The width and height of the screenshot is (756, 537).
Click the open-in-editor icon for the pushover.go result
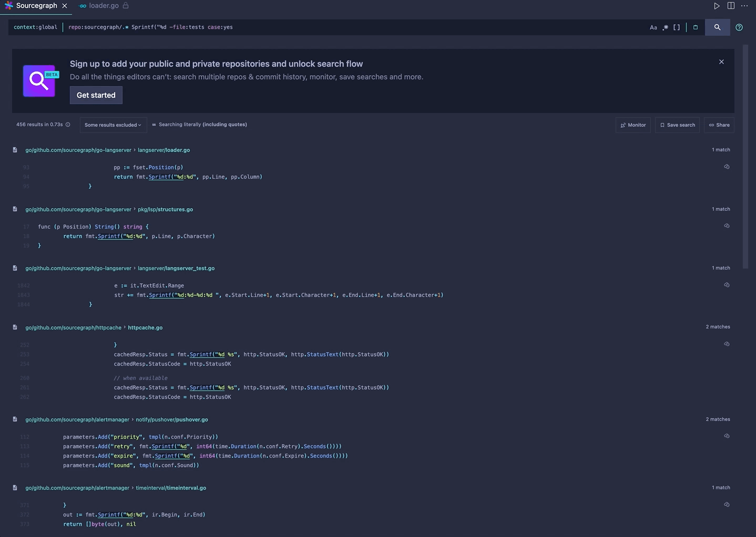pos(727,436)
